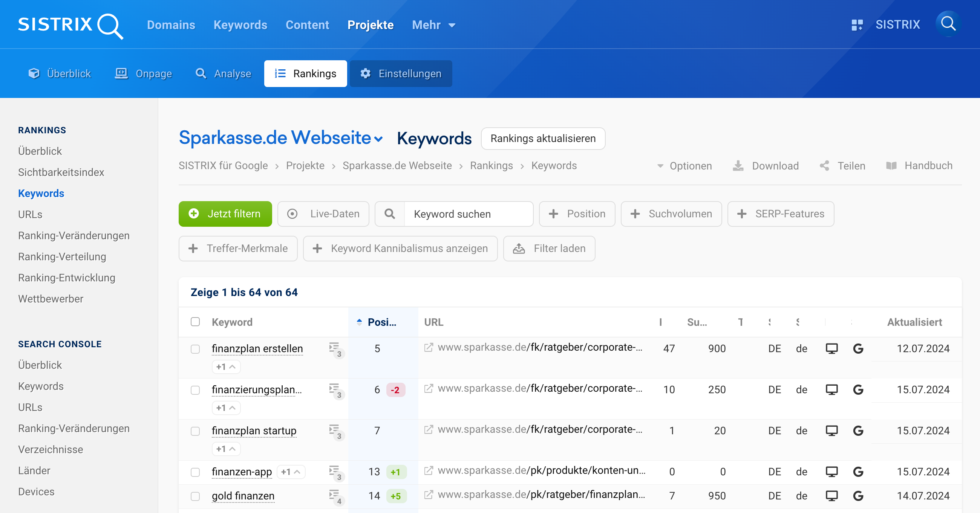Check the finanzierungsplan row checkbox

pos(195,390)
